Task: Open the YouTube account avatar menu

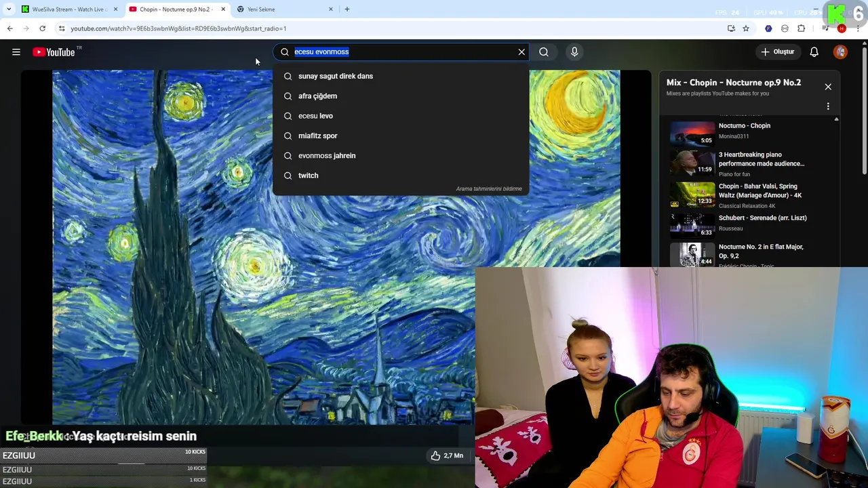Action: [x=840, y=52]
